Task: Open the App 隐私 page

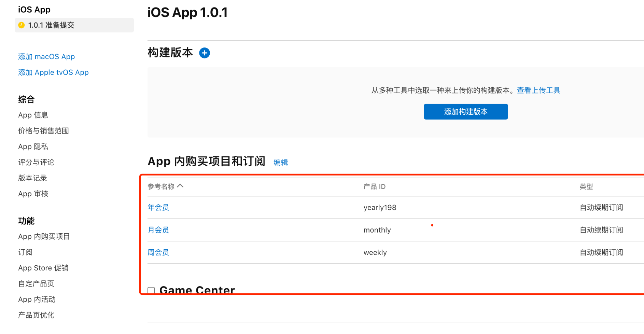Action: 33,147
